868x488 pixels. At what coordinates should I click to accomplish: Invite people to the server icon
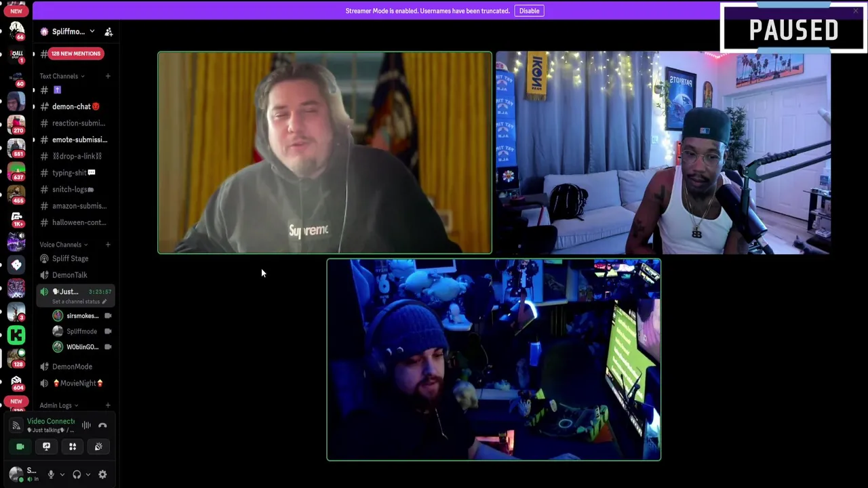(x=108, y=32)
